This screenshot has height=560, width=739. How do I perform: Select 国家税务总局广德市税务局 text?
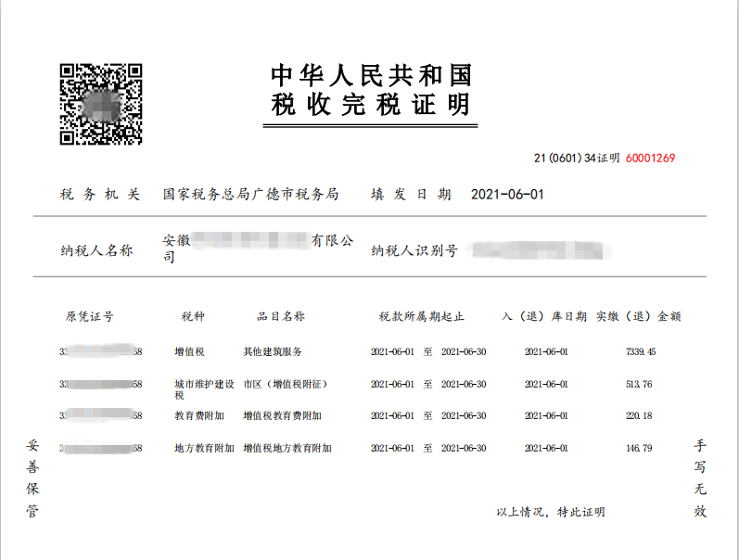(250, 194)
